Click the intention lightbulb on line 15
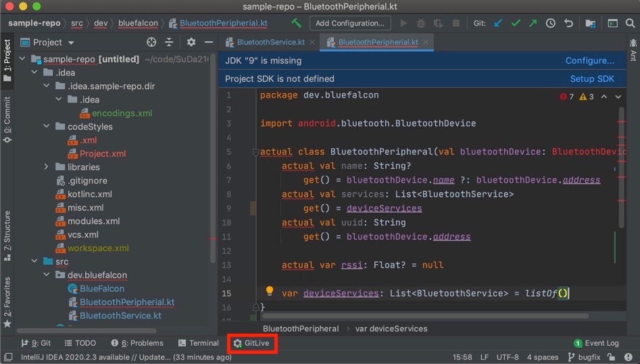640x364 pixels. (270, 290)
